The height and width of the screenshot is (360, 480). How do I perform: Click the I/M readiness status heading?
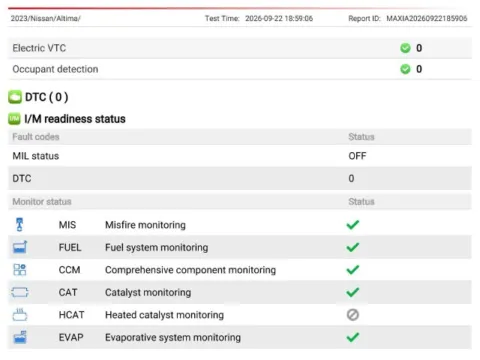(x=75, y=119)
